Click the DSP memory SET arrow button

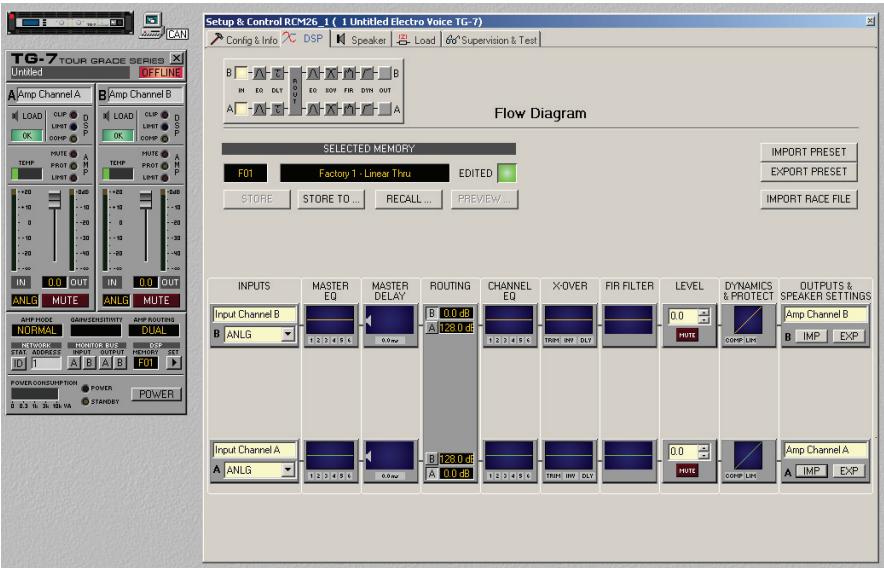(x=174, y=363)
